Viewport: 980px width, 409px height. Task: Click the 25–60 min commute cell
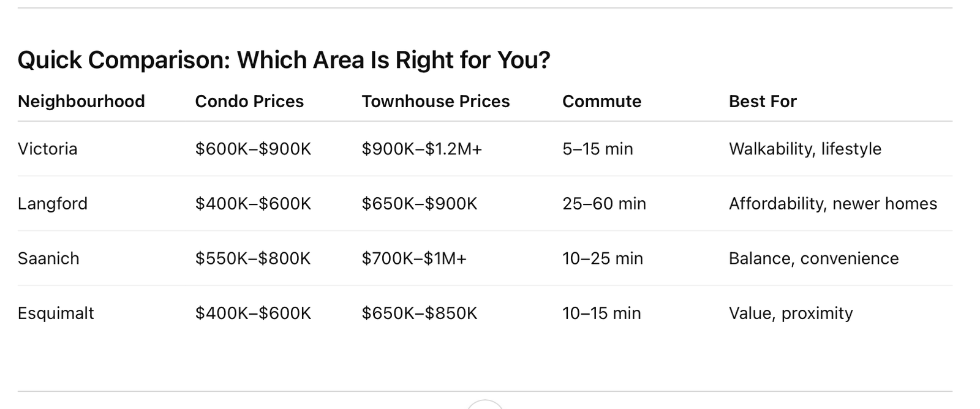click(604, 203)
